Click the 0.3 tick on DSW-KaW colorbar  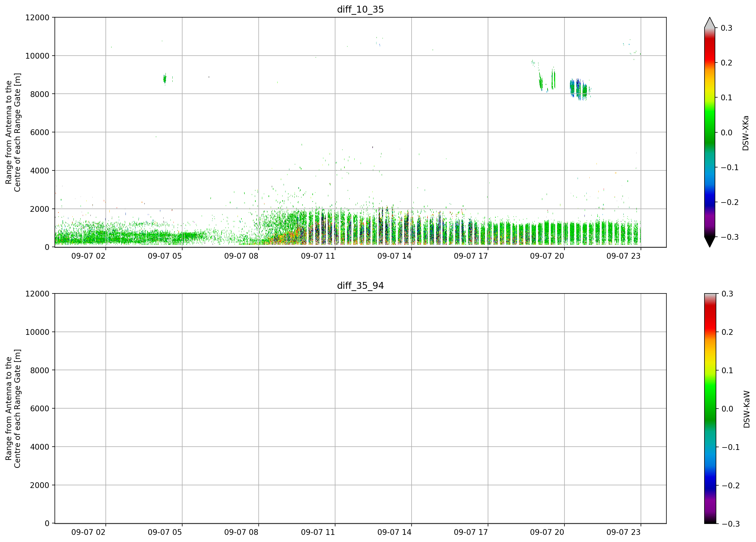point(727,294)
